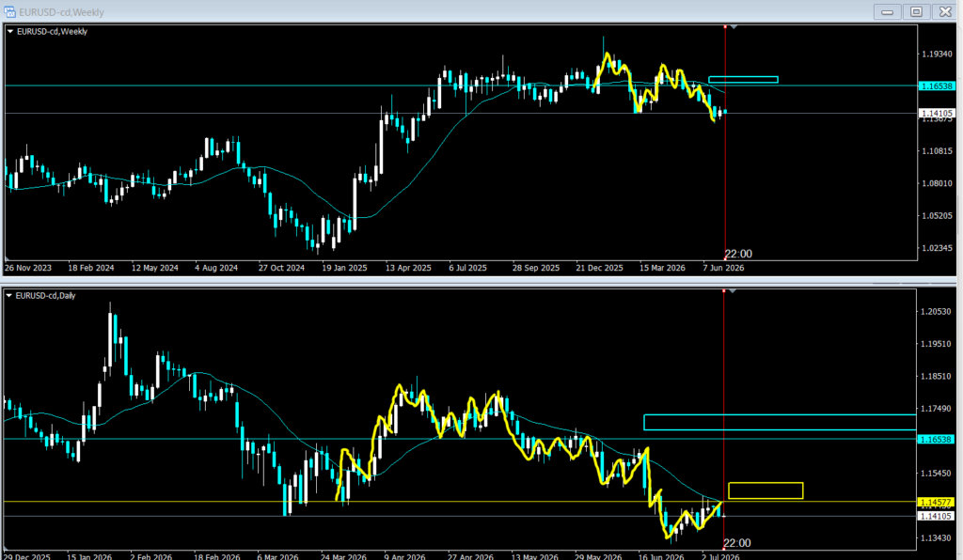963x560 pixels.
Task: Click the 28 Sep 2025 date on Weekly time axis
Action: tap(536, 268)
